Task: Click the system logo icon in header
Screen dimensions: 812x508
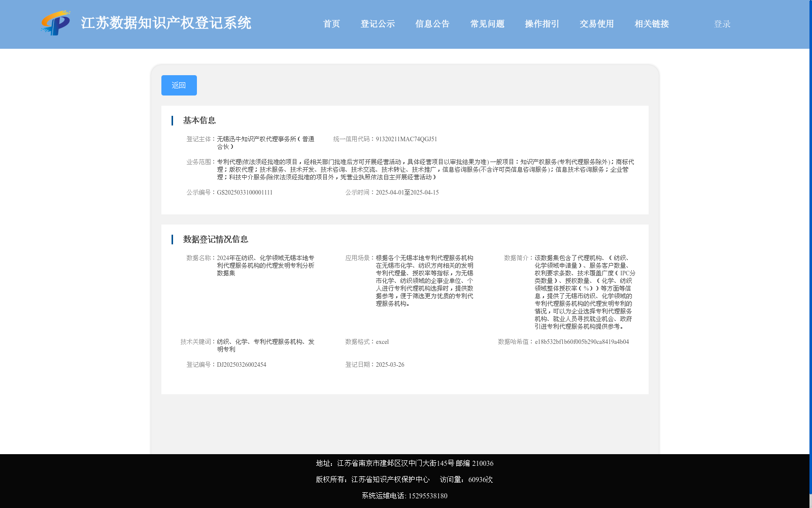Action: pyautogui.click(x=55, y=23)
